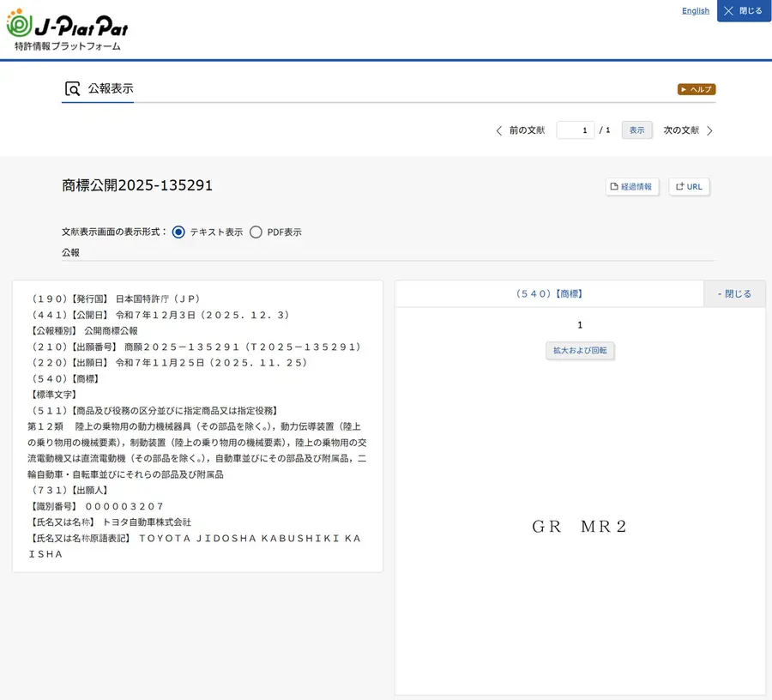Viewport: 772px width, 700px height.
Task: Click the トヨタ自動車株式会社 applicant name
Action: 147,522
